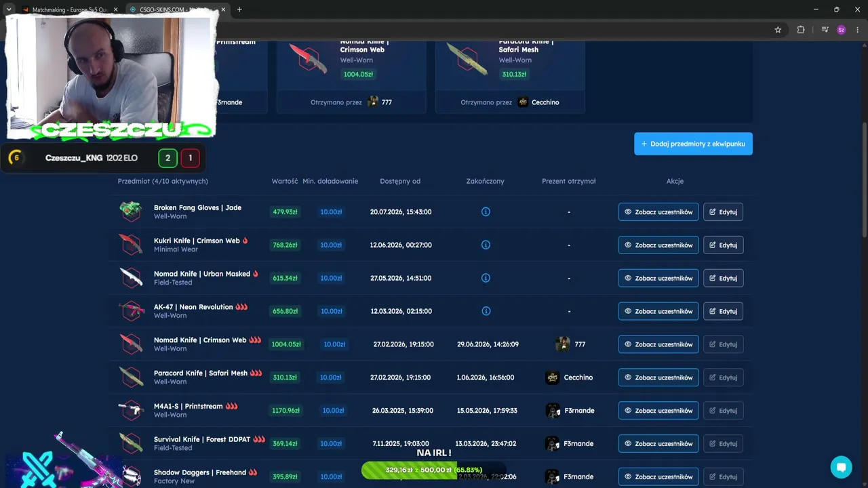Screen dimensions: 868x488
Task: Click the 777 winner avatar in table
Action: point(563,344)
